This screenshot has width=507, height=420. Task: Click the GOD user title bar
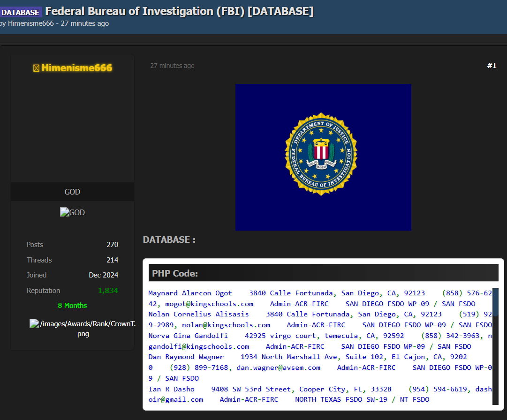(72, 192)
